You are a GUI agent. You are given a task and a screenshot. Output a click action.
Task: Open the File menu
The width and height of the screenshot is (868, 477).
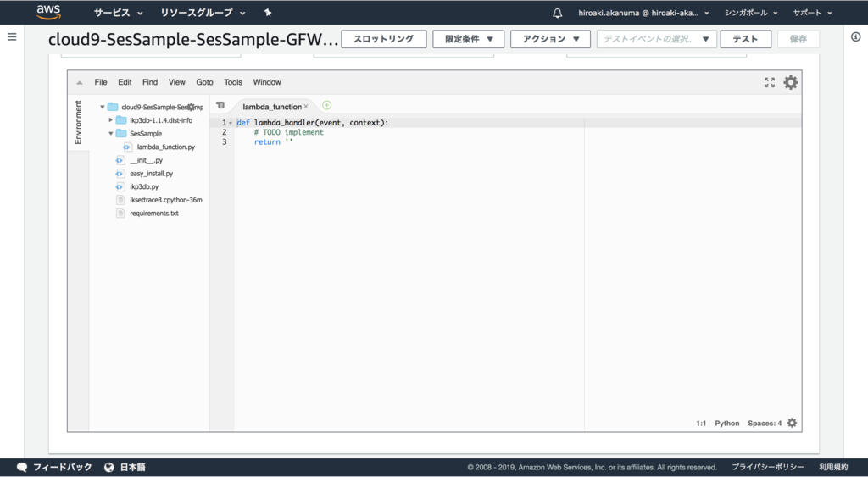click(x=101, y=82)
